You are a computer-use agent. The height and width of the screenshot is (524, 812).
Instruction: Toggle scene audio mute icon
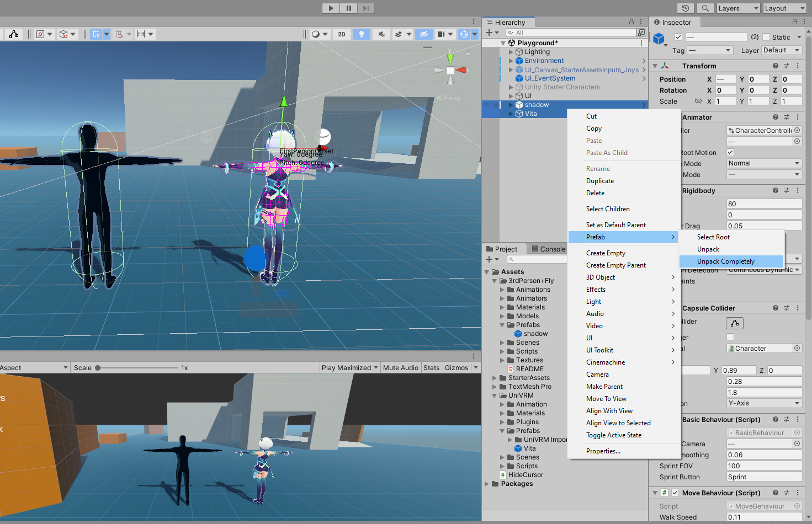tap(381, 34)
